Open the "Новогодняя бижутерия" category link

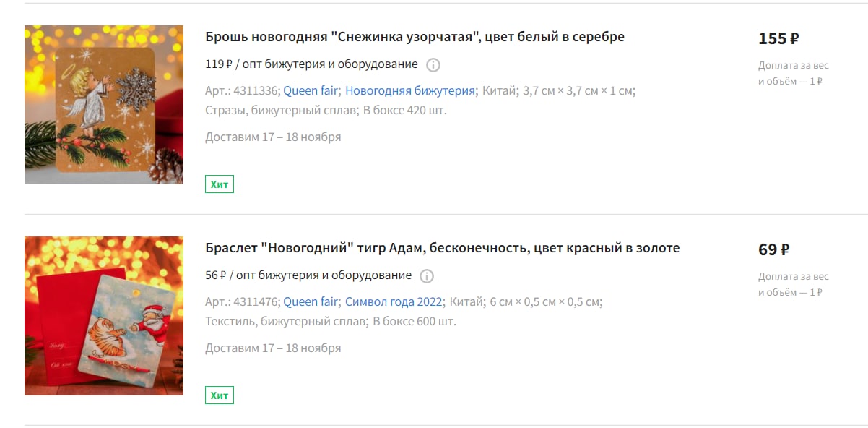410,90
